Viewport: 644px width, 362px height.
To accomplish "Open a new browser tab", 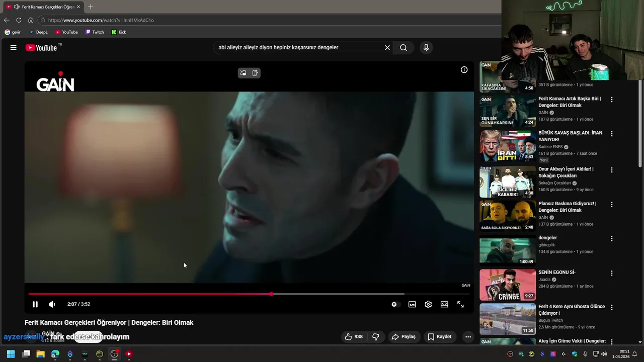I will [x=91, y=7].
